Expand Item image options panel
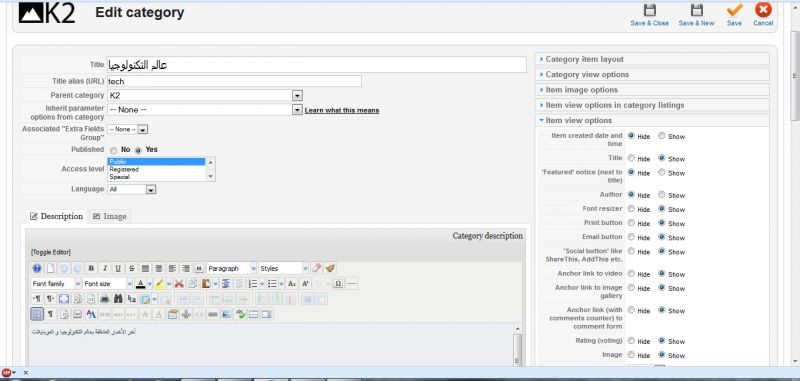The height and width of the screenshot is (381, 800). [652, 90]
